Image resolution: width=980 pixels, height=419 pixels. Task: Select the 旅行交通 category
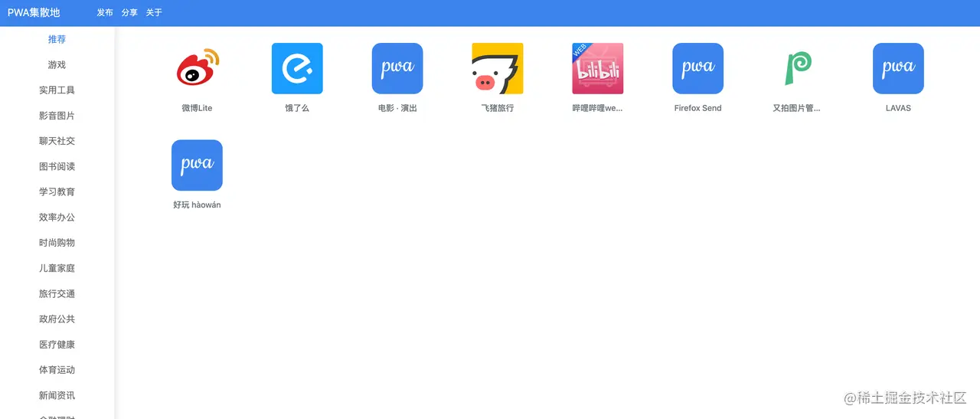tap(57, 293)
